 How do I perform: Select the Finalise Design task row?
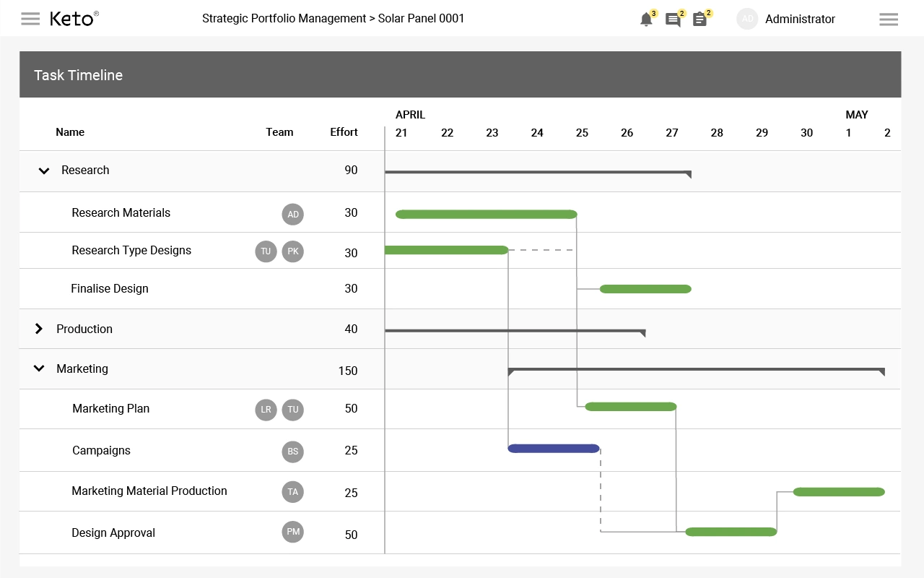(460, 289)
